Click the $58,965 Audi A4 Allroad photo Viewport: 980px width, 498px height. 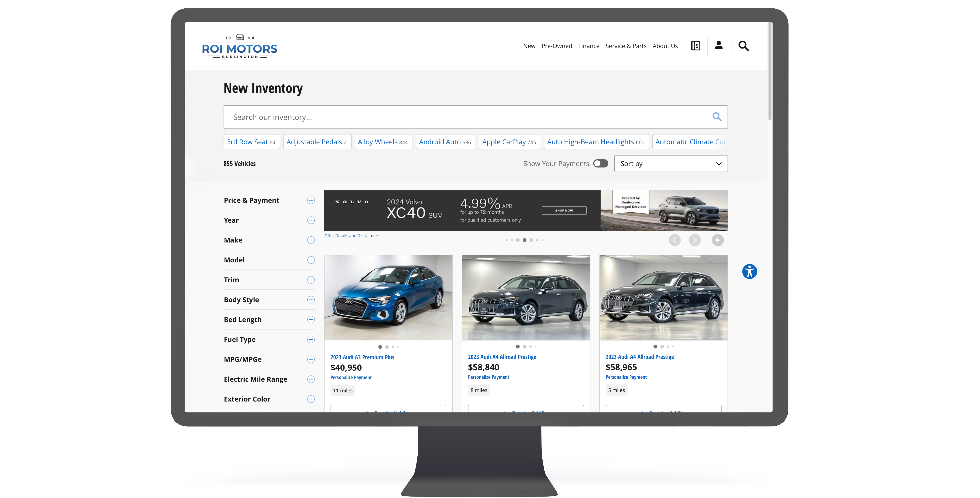tap(664, 298)
